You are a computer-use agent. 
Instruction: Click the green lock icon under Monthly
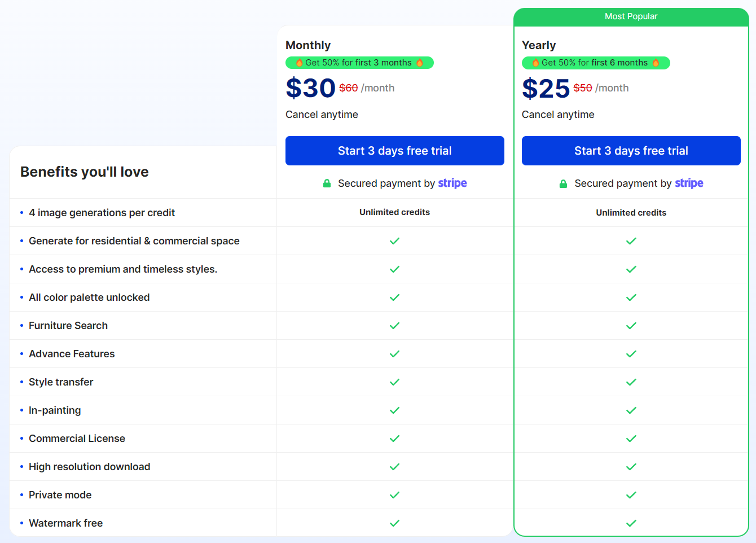point(327,183)
